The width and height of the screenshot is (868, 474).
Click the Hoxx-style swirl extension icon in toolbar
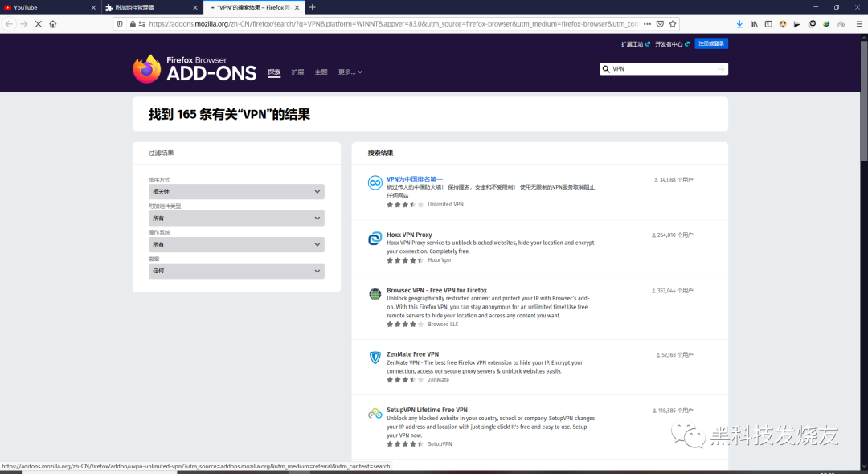(812, 24)
